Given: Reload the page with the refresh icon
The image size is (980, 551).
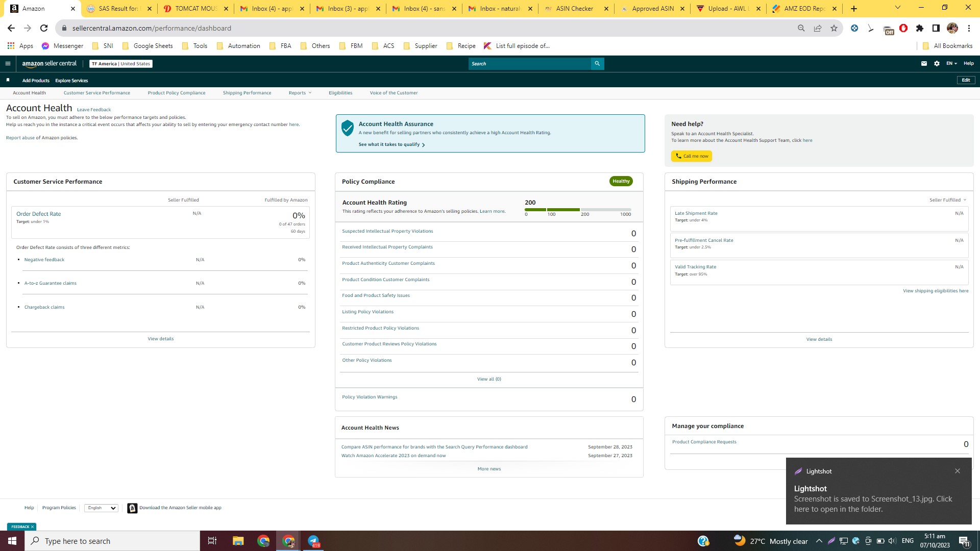Looking at the screenshot, I should (44, 28).
